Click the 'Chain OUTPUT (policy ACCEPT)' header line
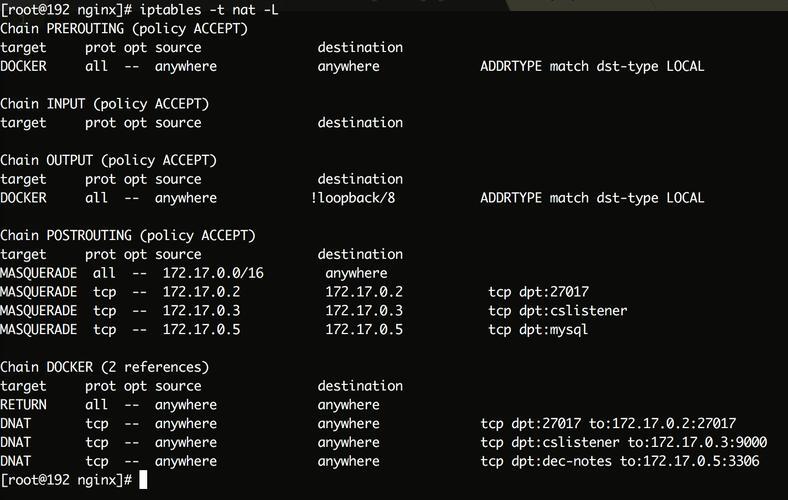Image resolution: width=788 pixels, height=500 pixels. pyautogui.click(x=109, y=160)
